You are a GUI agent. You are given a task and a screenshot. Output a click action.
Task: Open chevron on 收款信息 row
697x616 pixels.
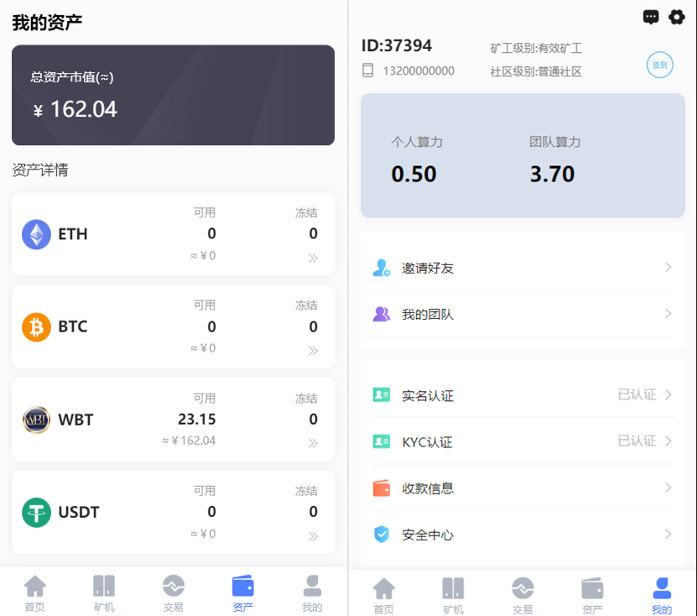[668, 488]
